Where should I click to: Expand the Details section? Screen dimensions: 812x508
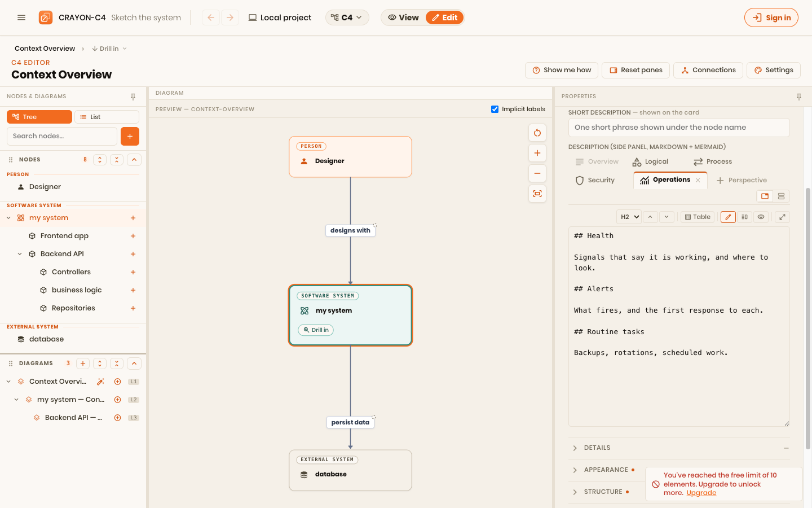pyautogui.click(x=679, y=448)
